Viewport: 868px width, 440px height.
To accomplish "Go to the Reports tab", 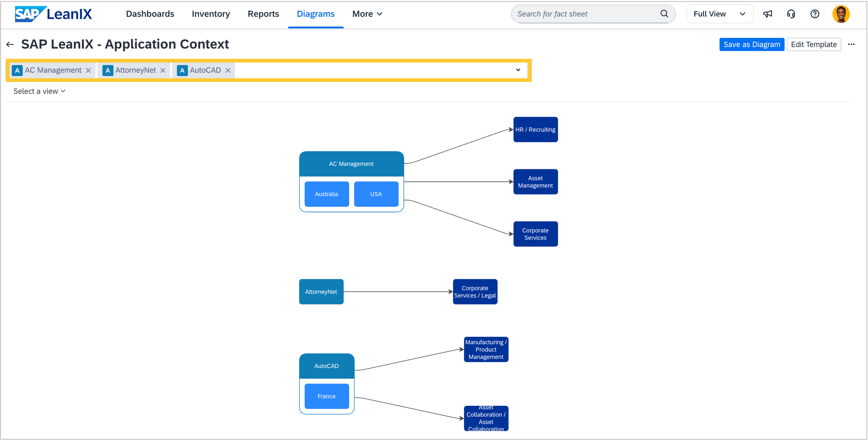I will 263,14.
